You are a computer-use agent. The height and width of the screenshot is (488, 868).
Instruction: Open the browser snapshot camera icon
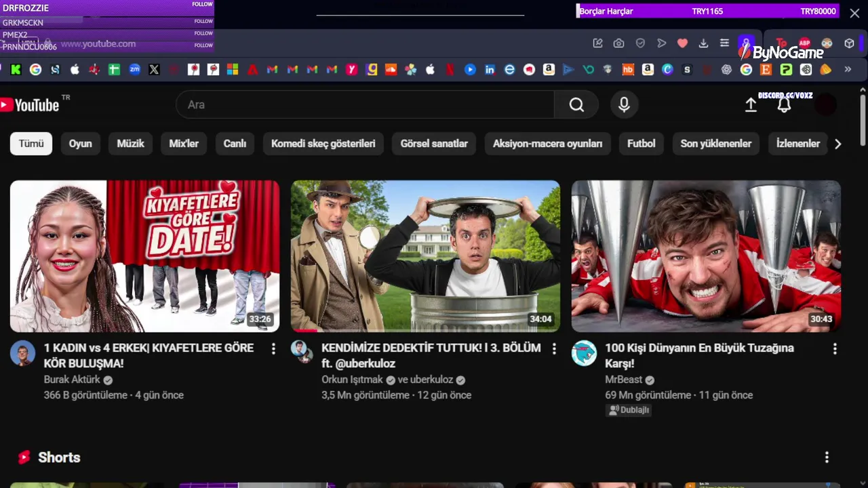[618, 43]
